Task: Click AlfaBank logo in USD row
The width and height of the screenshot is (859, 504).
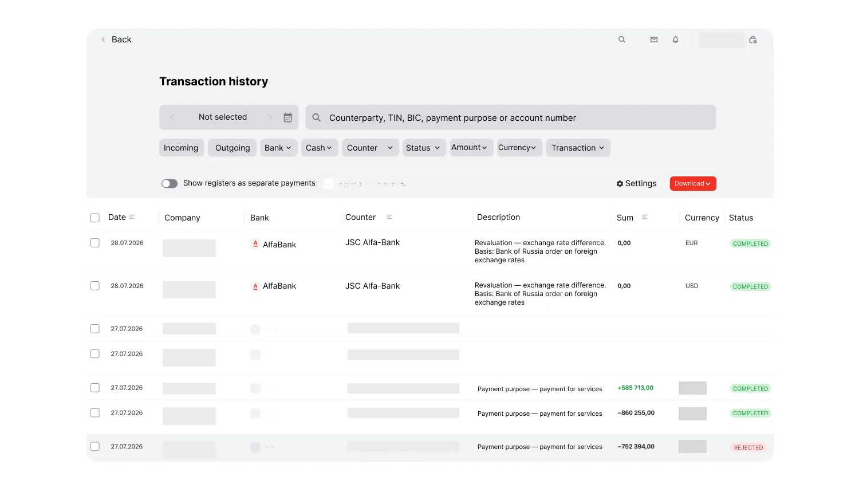Action: pos(255,286)
